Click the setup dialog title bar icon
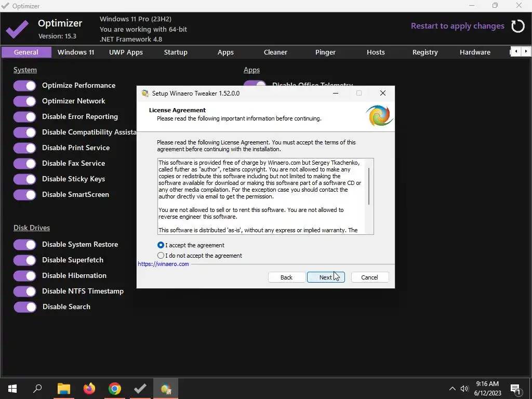This screenshot has height=399, width=532. click(145, 94)
